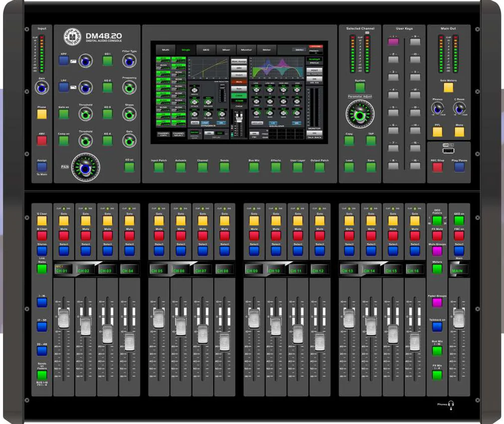Click the blue Play/Pause button

point(459,167)
